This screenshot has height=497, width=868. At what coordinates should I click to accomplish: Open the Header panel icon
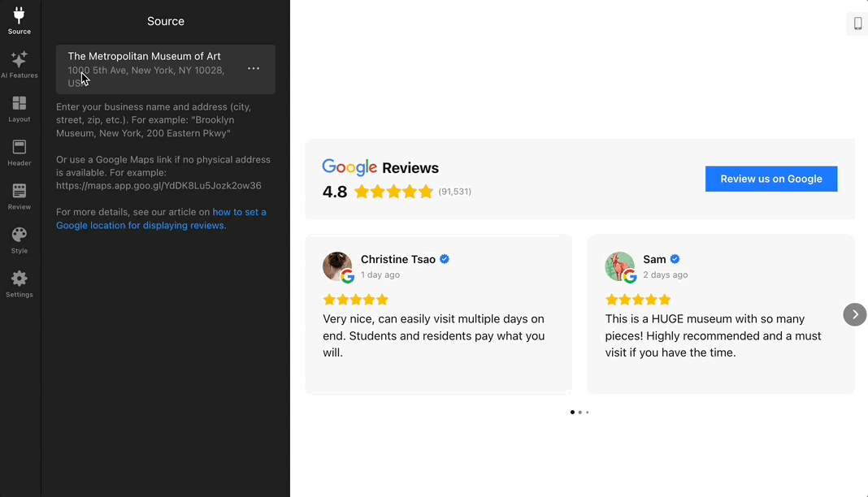tap(20, 152)
